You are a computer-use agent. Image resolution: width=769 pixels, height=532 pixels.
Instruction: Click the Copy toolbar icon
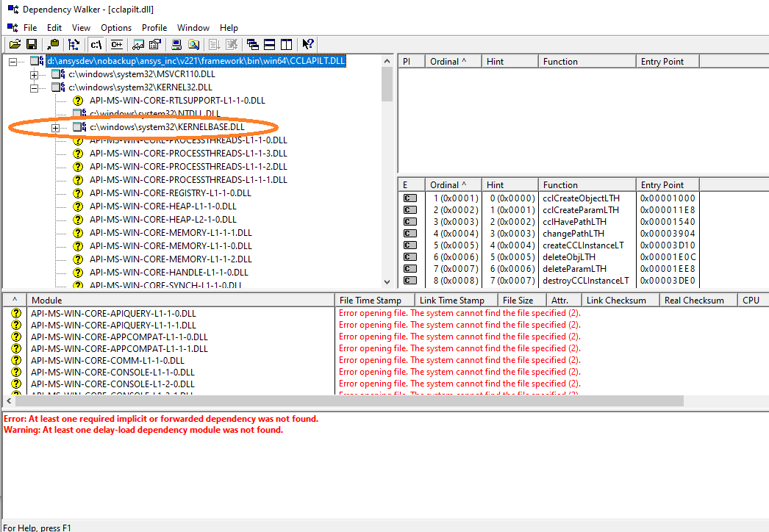tap(53, 45)
